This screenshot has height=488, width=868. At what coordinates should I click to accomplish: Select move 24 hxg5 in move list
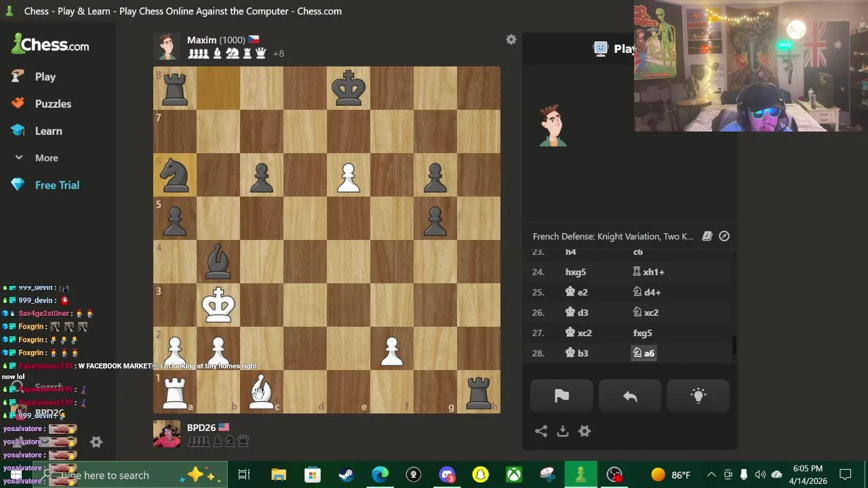click(575, 272)
